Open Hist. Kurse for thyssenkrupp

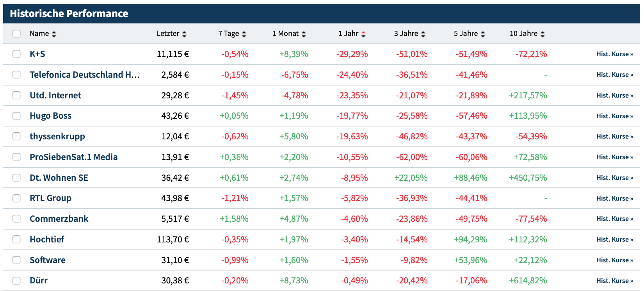click(614, 136)
